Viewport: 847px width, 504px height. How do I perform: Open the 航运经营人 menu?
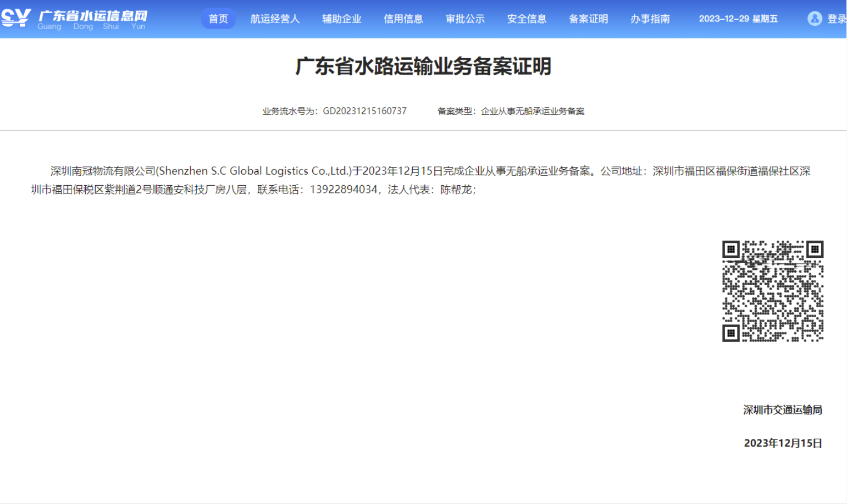(x=275, y=19)
